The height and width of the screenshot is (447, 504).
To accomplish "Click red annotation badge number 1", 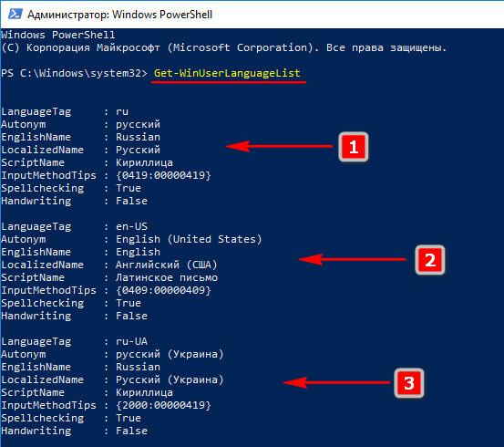I will pyautogui.click(x=354, y=147).
